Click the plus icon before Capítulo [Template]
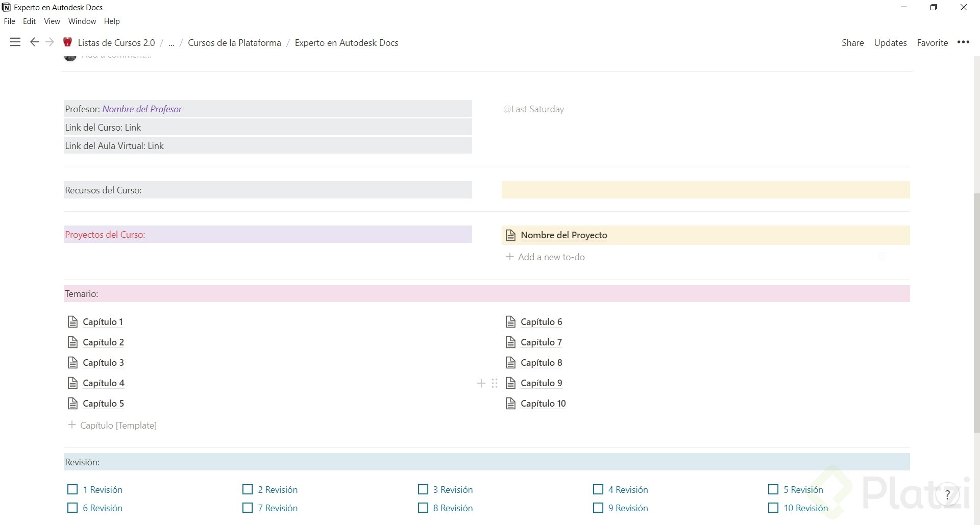The width and height of the screenshot is (980, 525). [72, 425]
